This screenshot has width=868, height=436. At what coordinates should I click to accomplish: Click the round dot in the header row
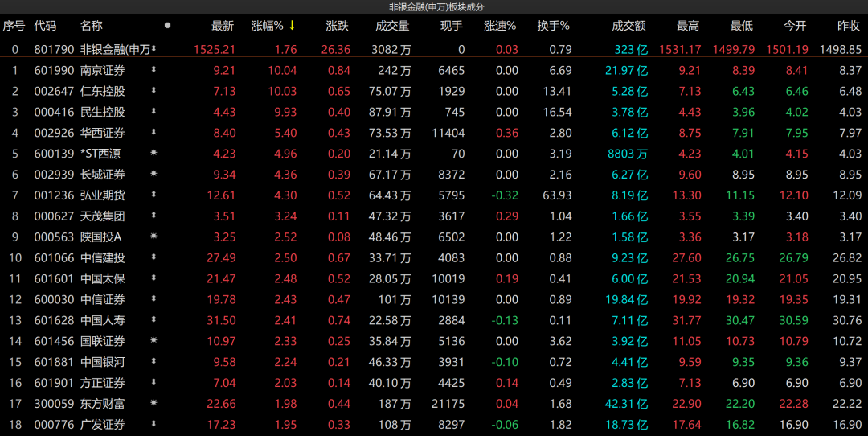tap(167, 26)
